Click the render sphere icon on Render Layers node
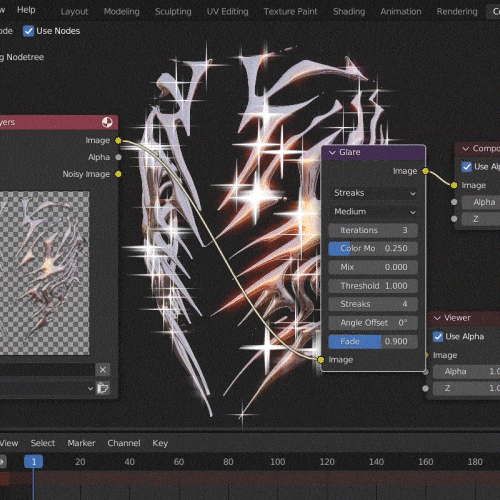Viewport: 500px width, 500px height. (107, 122)
